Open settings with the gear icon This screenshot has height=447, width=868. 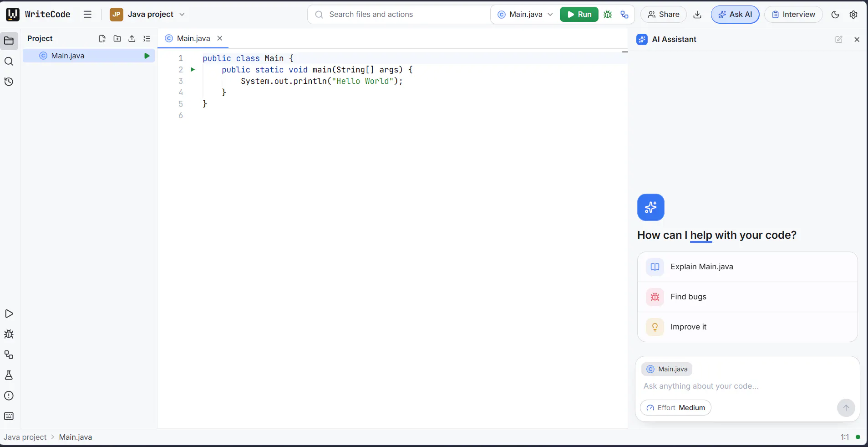(x=853, y=15)
